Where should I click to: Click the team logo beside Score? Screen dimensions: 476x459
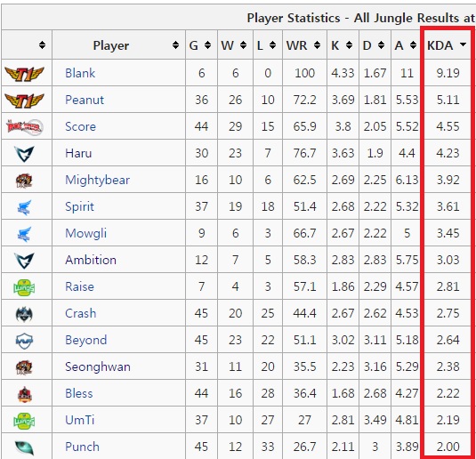tap(24, 127)
